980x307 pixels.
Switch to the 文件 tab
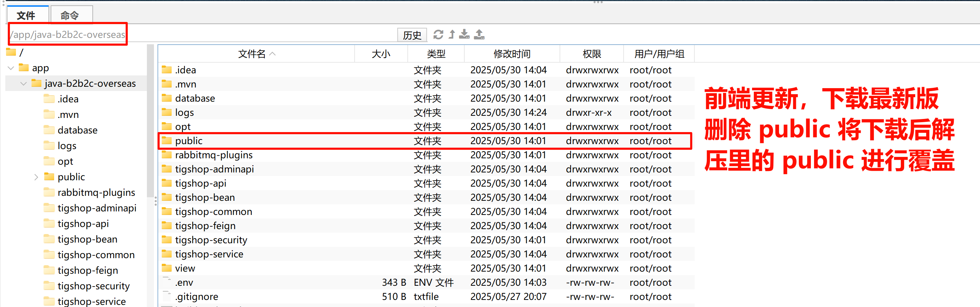coord(27,15)
